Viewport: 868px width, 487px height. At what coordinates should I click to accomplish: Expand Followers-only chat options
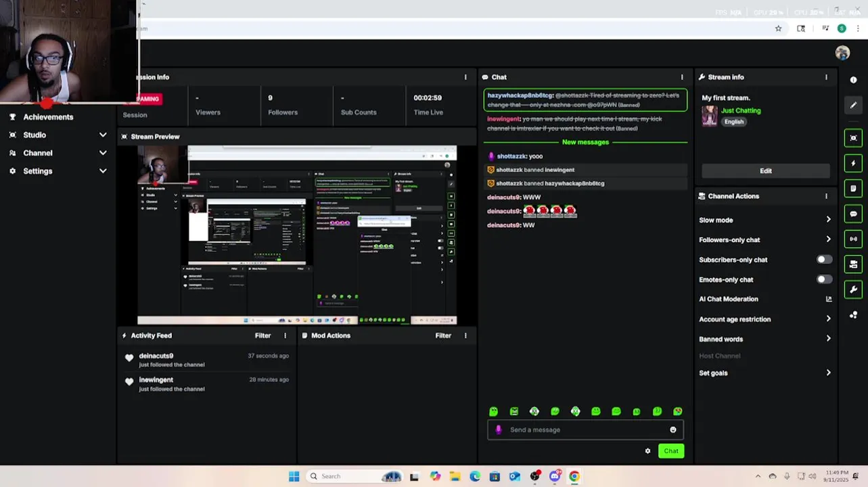click(x=828, y=239)
